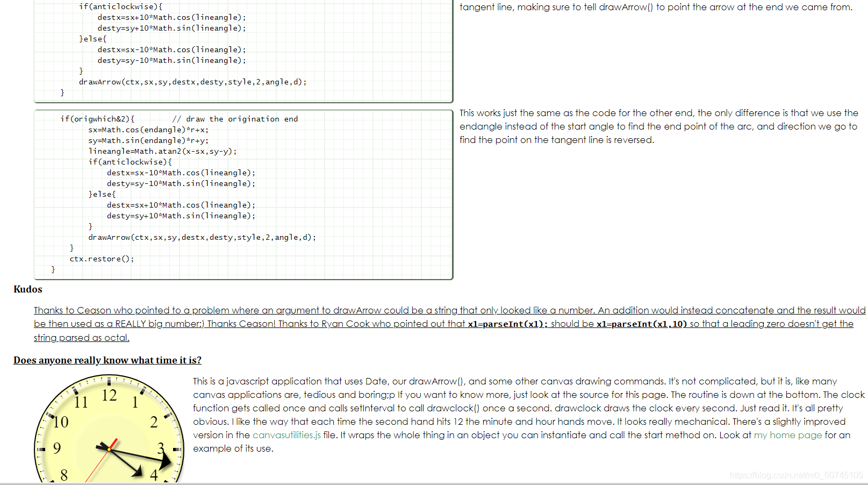The height and width of the screenshot is (485, 868).
Task: Click 'desty=sy-10*Math.sin(lineangle);' in second code block
Action: [x=181, y=183]
